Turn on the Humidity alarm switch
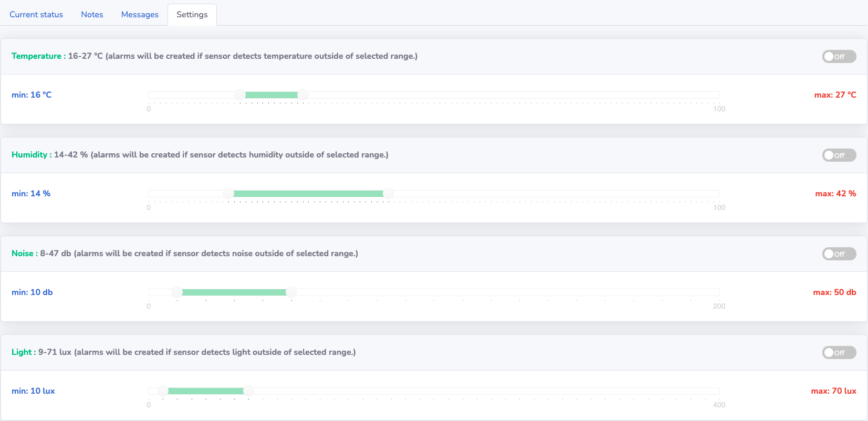 point(839,155)
